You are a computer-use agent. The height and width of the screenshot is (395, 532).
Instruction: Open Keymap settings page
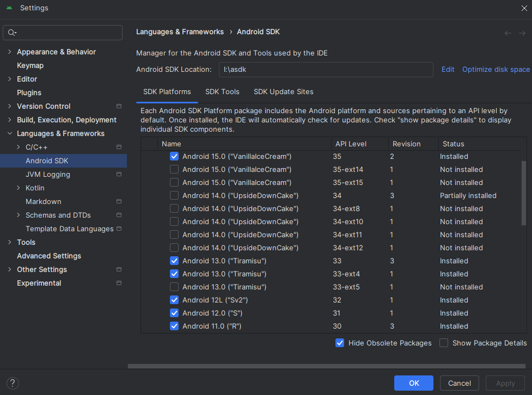tap(30, 65)
